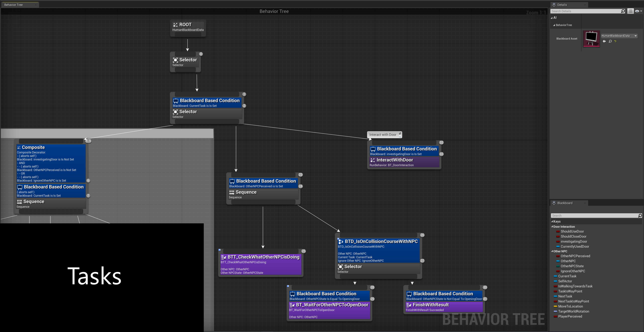Collapse the Door Interaction keys group
The width and height of the screenshot is (644, 332).
point(552,227)
